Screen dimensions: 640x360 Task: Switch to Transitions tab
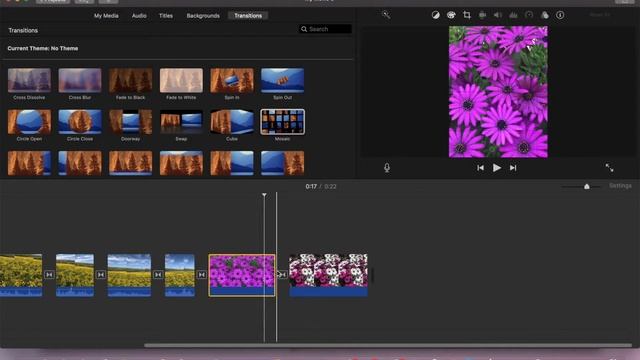click(x=248, y=16)
